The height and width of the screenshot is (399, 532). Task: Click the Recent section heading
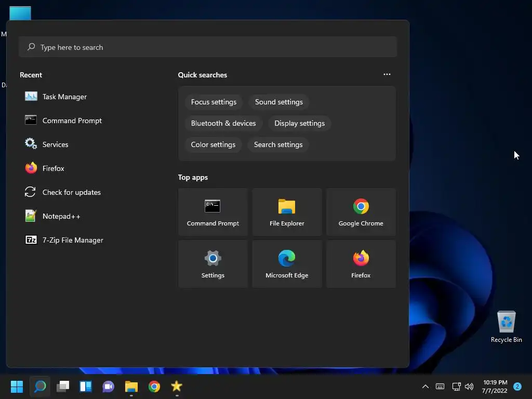[31, 75]
